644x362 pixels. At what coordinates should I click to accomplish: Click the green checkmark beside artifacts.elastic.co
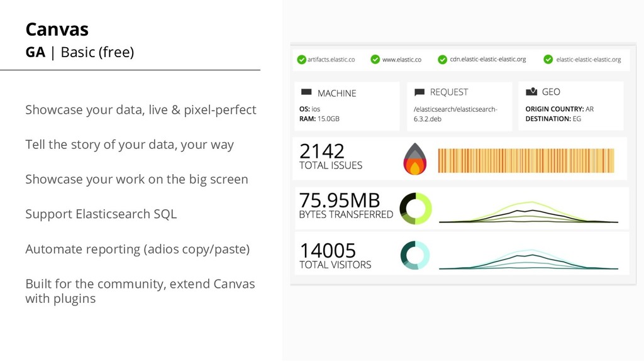pyautogui.click(x=301, y=60)
